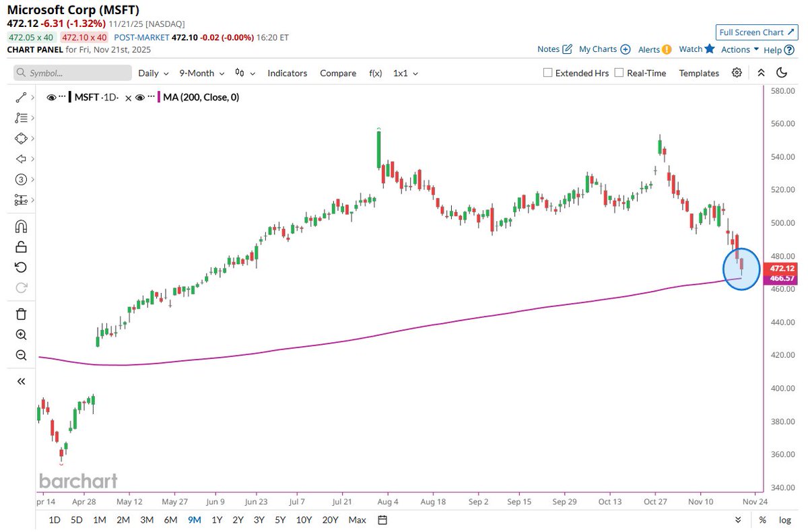Screen dimensions: 808x532
Task: Click the circled number 3 tool
Action: tap(20, 179)
